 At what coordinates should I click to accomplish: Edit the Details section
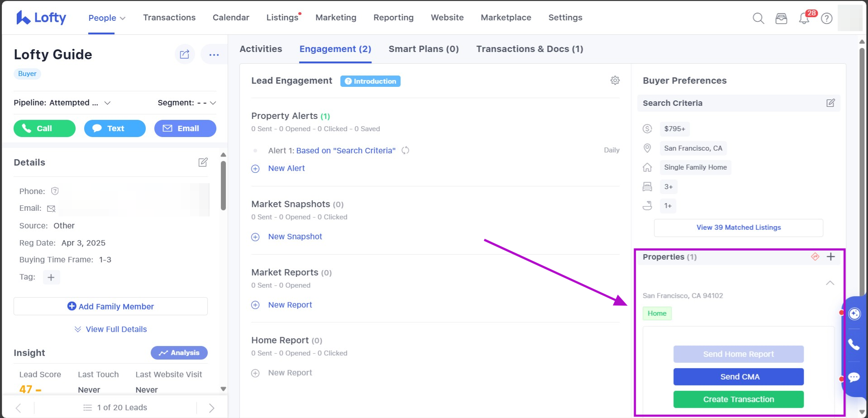(x=203, y=162)
